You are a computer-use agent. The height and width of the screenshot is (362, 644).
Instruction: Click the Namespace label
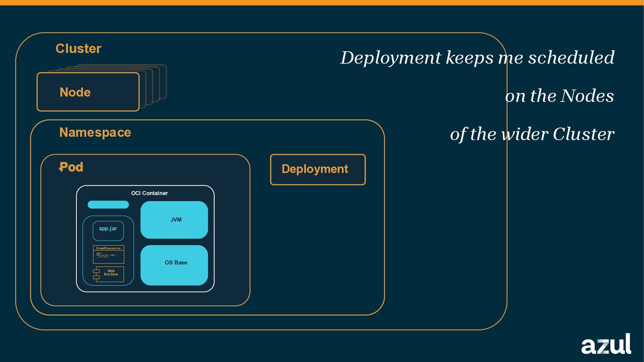click(x=95, y=133)
